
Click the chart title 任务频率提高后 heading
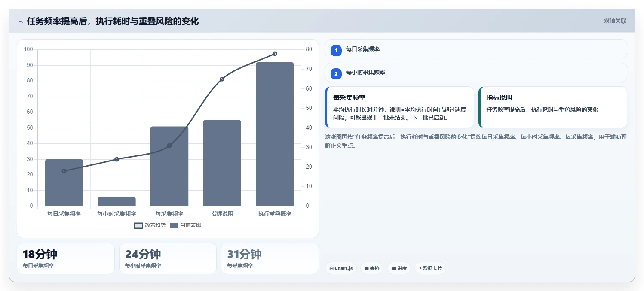click(x=113, y=21)
